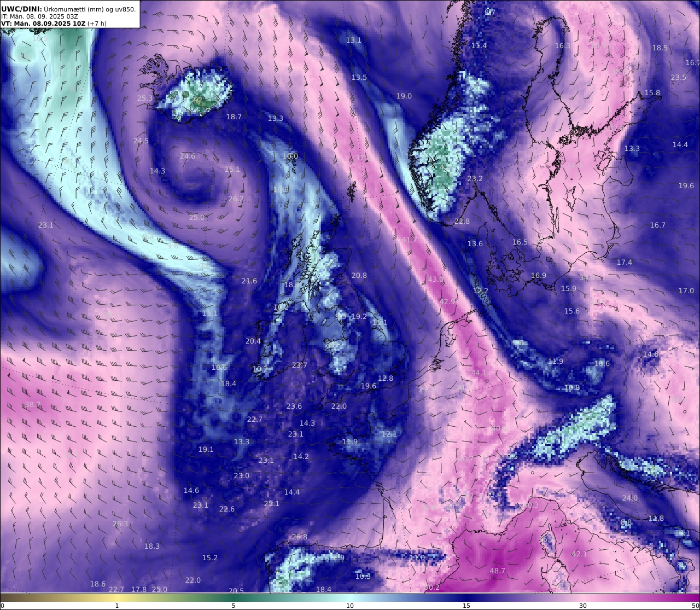Image resolution: width=700 pixels, height=610 pixels.
Task: Click the 18.5 value on the map
Action: click(660, 48)
